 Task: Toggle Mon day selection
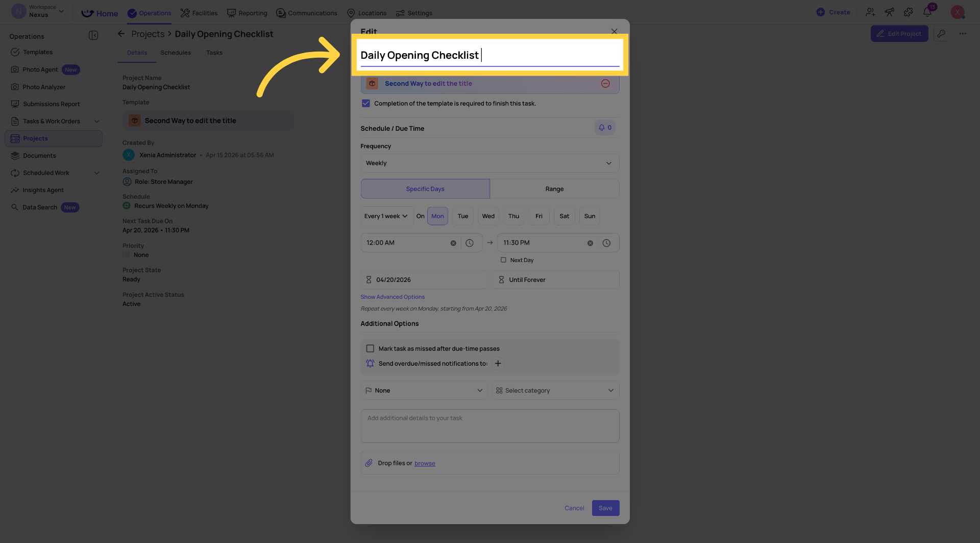pos(437,216)
